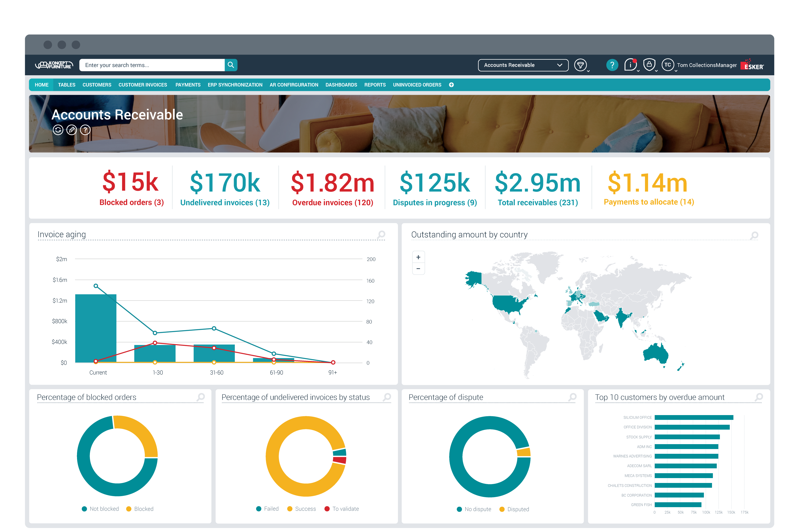Click the refresh icon under Accounts Receivable
The height and width of the screenshot is (532, 799).
(58, 130)
